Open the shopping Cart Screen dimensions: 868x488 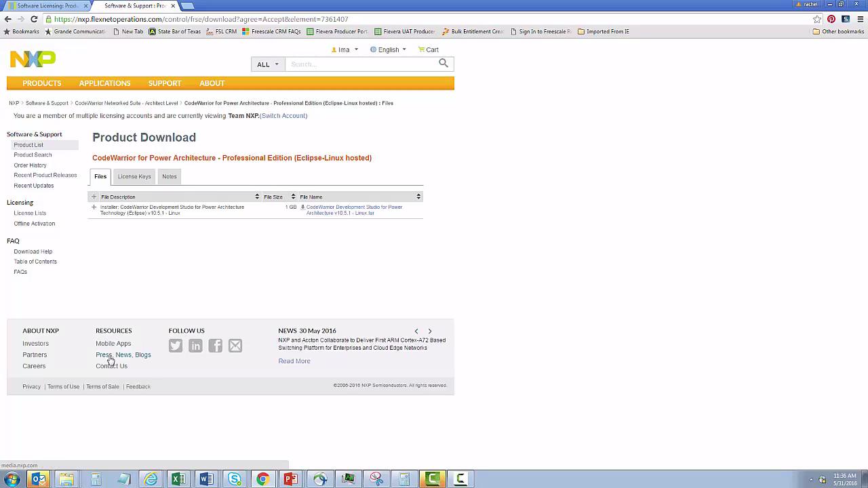pyautogui.click(x=428, y=49)
